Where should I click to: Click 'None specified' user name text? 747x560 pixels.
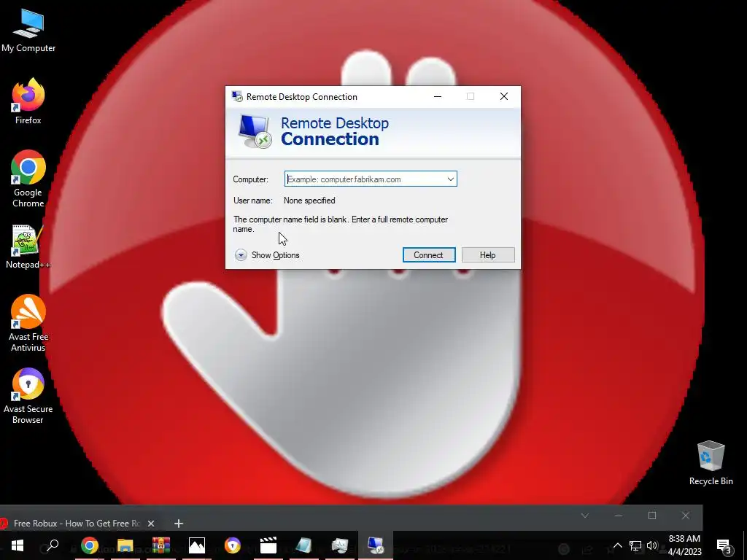pyautogui.click(x=309, y=201)
